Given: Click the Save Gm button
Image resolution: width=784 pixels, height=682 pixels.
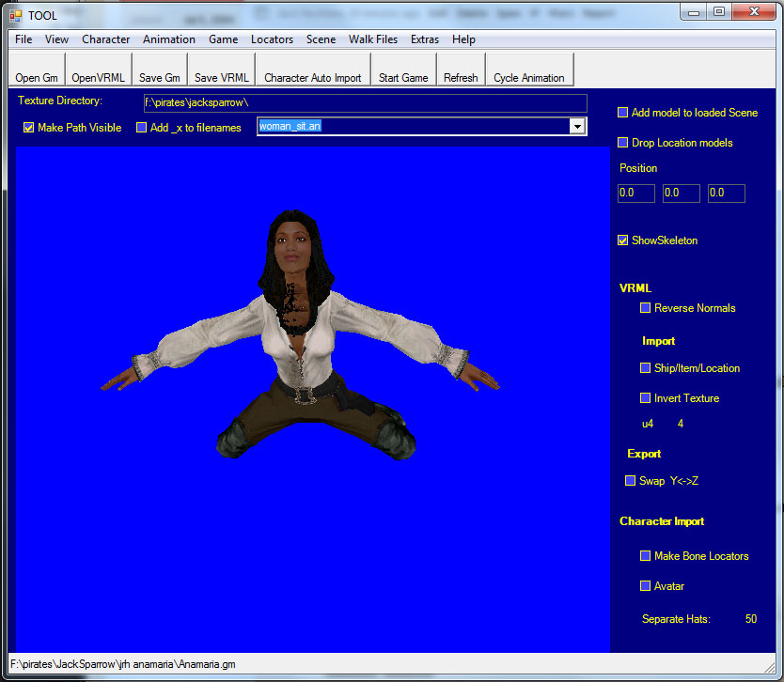Looking at the screenshot, I should (160, 70).
